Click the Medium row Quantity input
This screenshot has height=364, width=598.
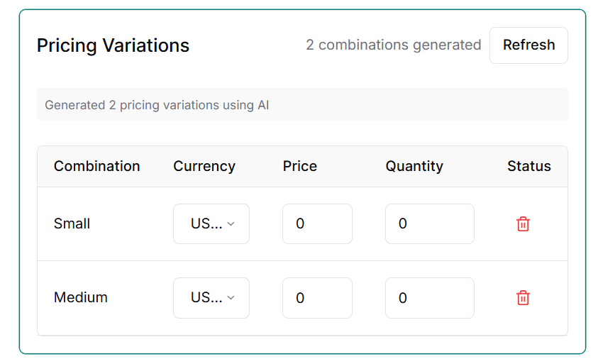pos(429,298)
